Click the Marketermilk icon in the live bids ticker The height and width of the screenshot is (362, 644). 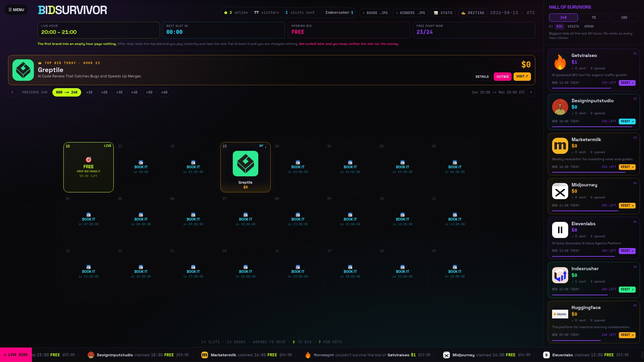click(205, 355)
